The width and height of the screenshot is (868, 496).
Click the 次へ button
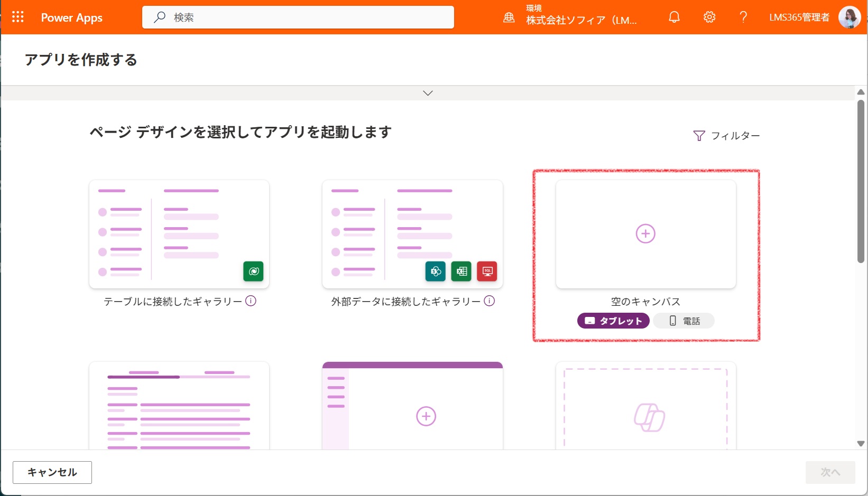[x=830, y=472]
